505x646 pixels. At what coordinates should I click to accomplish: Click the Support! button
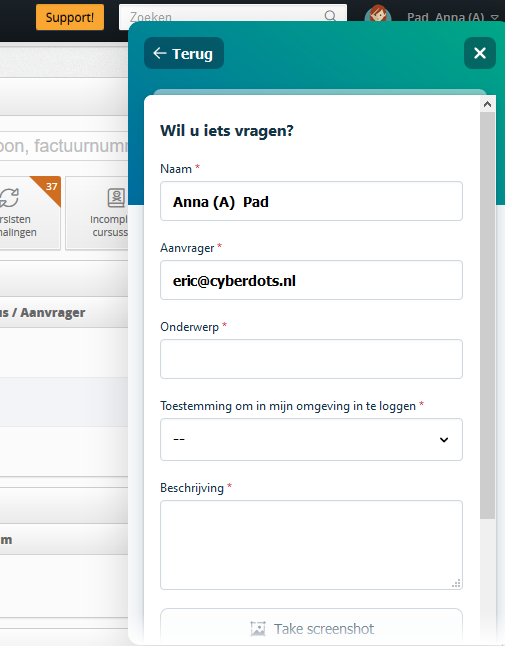[70, 17]
